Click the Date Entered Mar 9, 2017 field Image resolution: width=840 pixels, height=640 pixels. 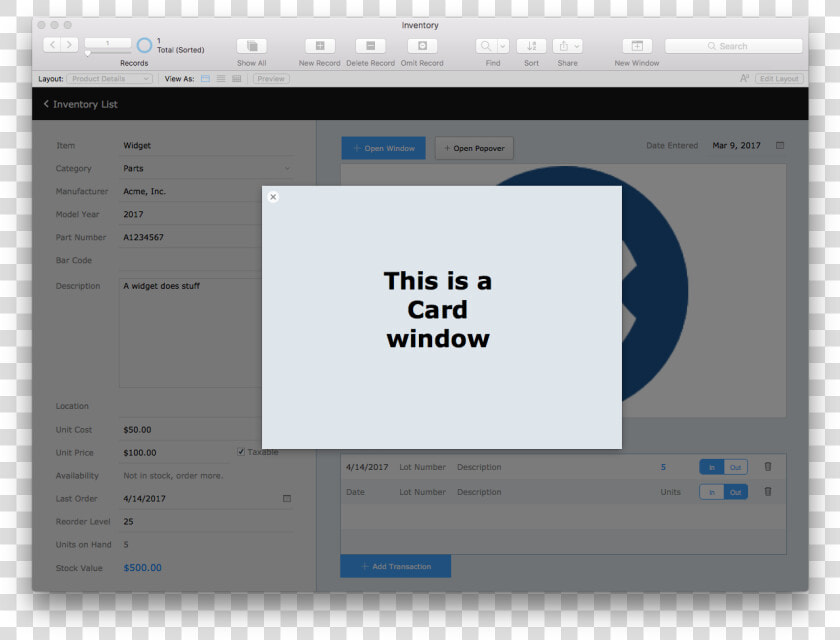pos(737,145)
